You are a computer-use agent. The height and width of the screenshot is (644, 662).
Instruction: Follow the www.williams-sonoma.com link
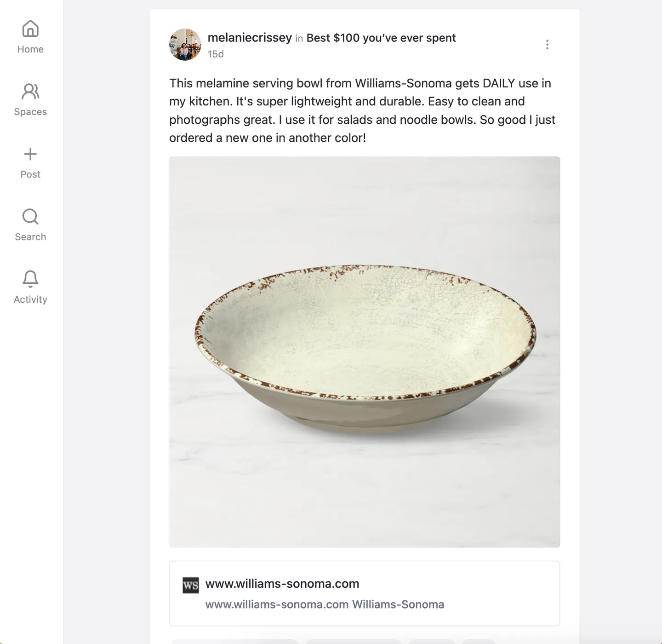282,584
